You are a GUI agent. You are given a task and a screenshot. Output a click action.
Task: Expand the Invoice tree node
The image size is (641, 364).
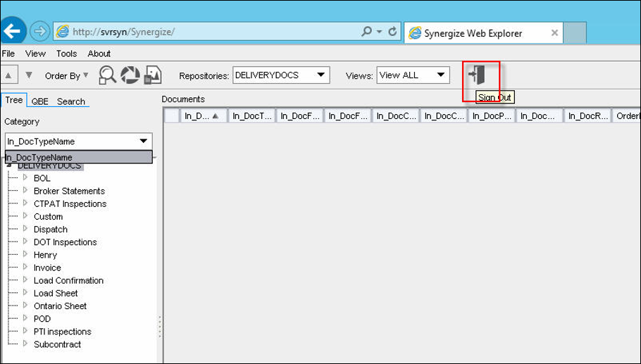click(x=25, y=268)
